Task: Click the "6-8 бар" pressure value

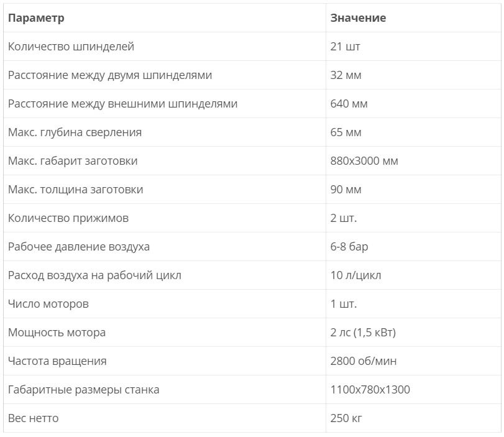Action: click(x=349, y=247)
